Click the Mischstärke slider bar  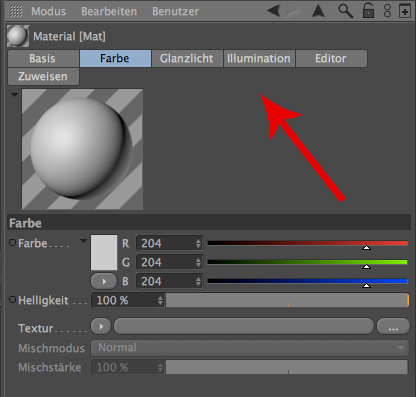point(287,367)
